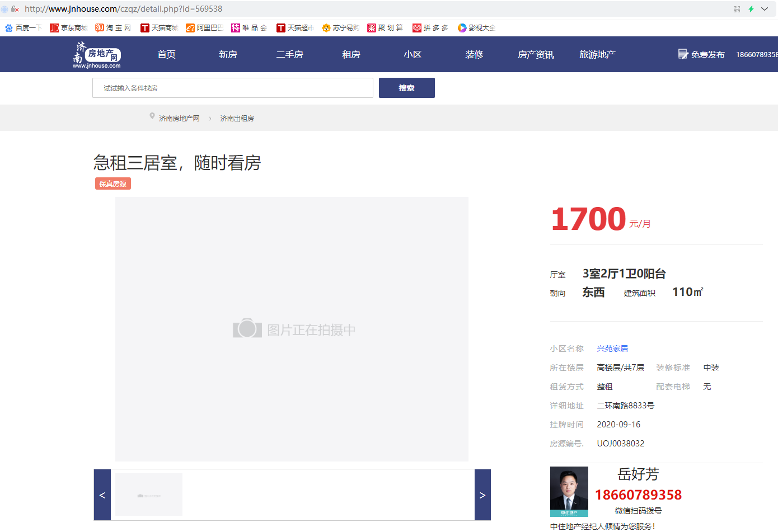Expand the address bar dropdown chevron
778x532 pixels.
point(765,9)
